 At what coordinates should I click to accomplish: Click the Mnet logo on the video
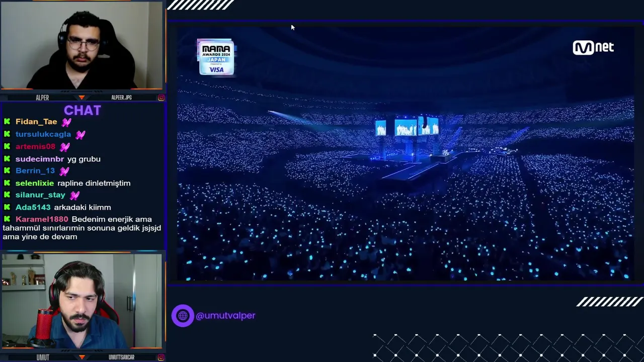coord(593,47)
